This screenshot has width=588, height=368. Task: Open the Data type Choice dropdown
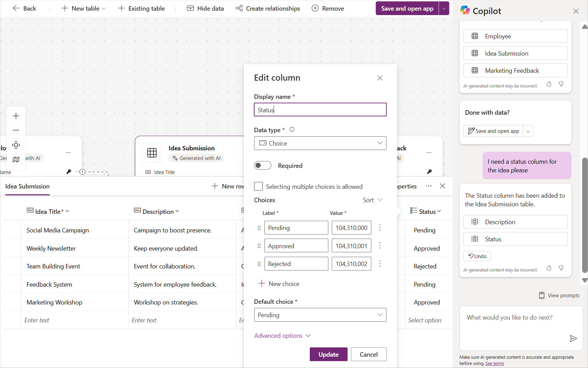click(x=320, y=143)
